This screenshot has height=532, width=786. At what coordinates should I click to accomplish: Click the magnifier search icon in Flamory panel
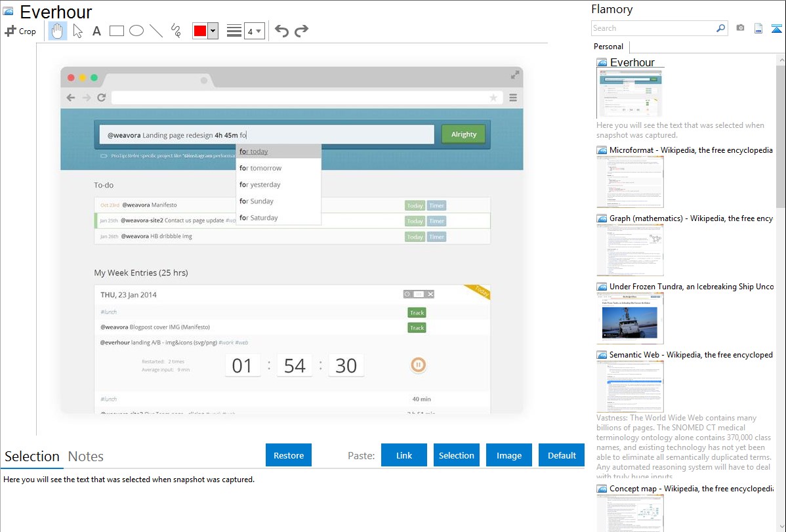[x=721, y=28]
